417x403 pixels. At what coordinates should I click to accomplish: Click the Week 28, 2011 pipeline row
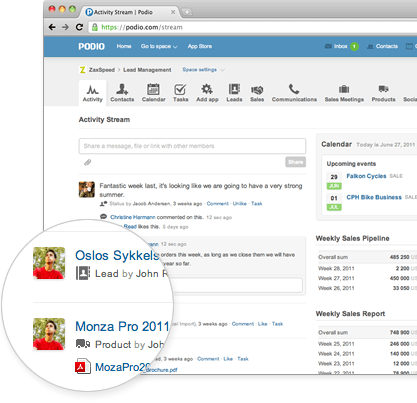[x=367, y=268]
